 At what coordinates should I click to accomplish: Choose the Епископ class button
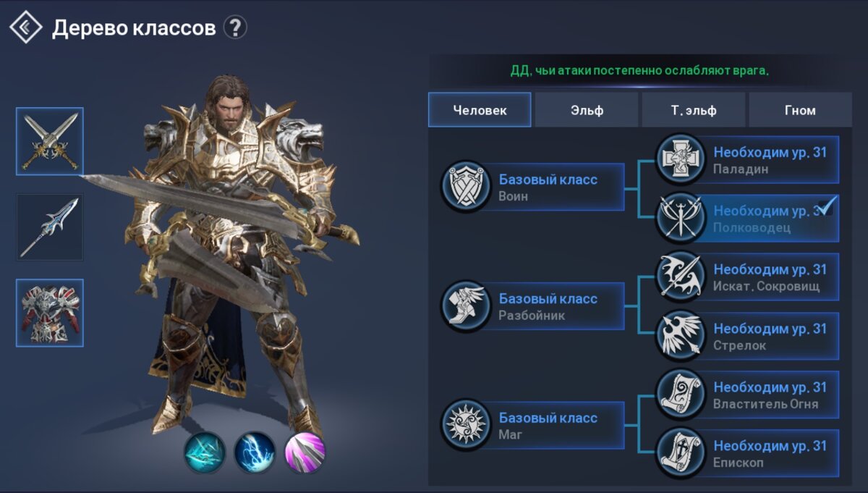(748, 454)
